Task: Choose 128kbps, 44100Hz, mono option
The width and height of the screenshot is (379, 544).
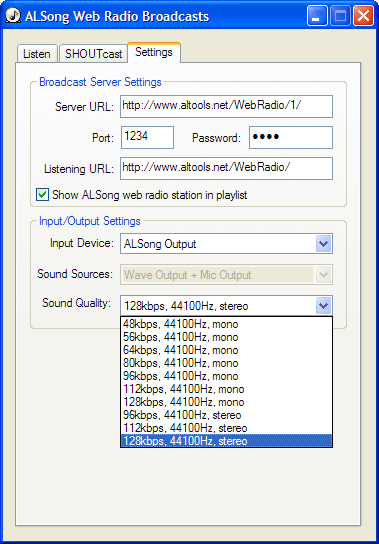Action: click(226, 402)
